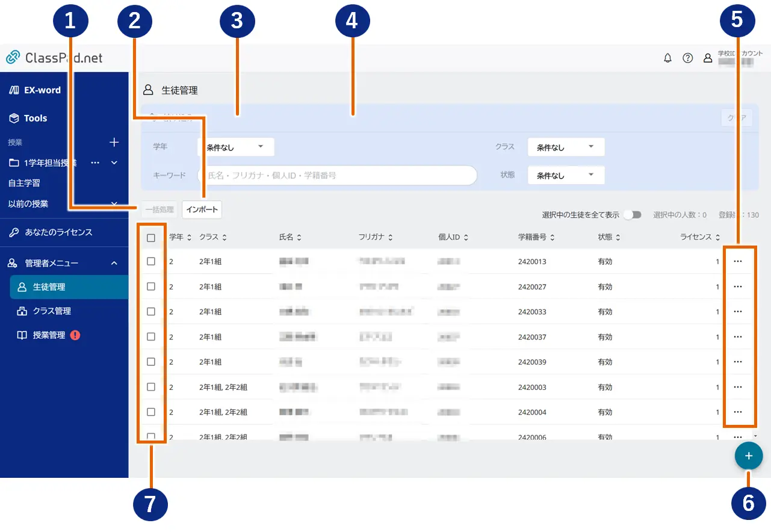The image size is (771, 532).
Task: Open the three-dot menu for student 2420013
Action: point(737,262)
